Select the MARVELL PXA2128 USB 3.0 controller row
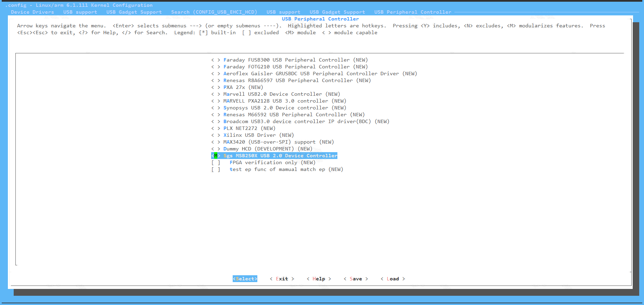The width and height of the screenshot is (644, 305). [279, 101]
